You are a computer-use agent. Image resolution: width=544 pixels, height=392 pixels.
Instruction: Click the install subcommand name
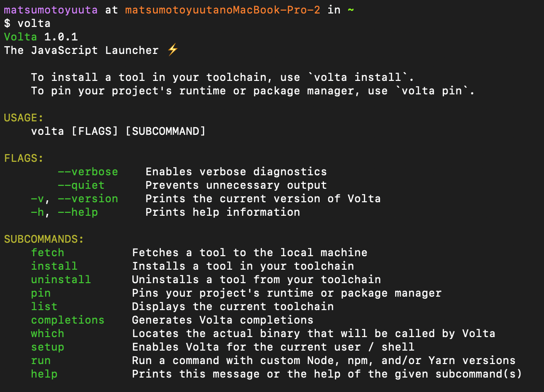click(54, 266)
